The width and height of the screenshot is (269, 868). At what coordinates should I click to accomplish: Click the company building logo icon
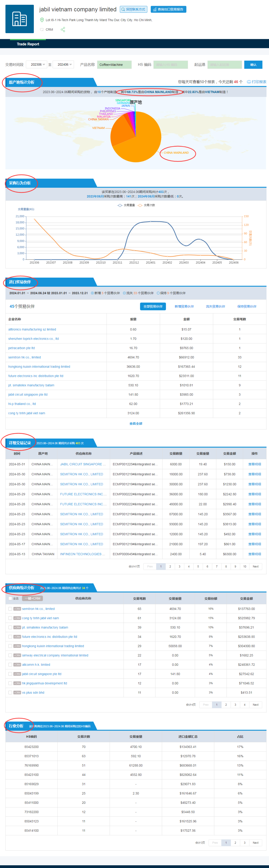coord(19,19)
